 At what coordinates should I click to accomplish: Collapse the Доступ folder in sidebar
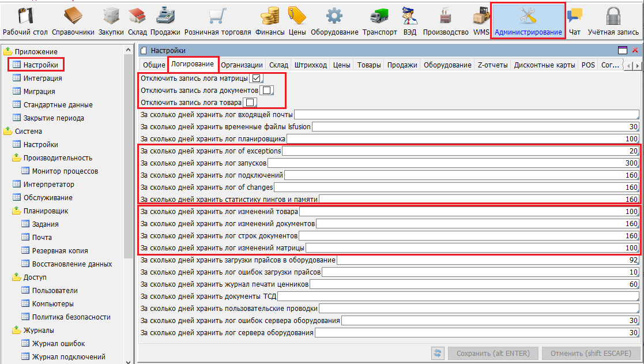click(16, 277)
